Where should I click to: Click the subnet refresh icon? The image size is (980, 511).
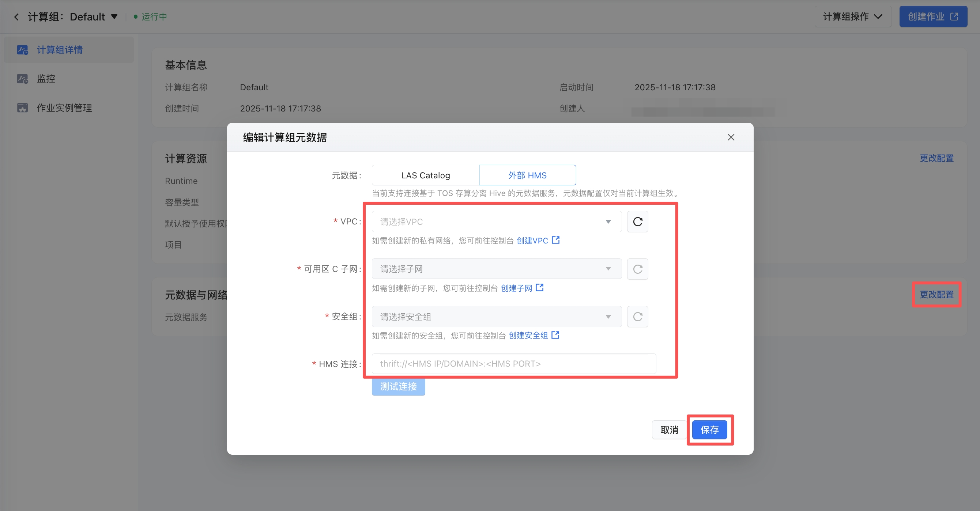pyautogui.click(x=638, y=269)
